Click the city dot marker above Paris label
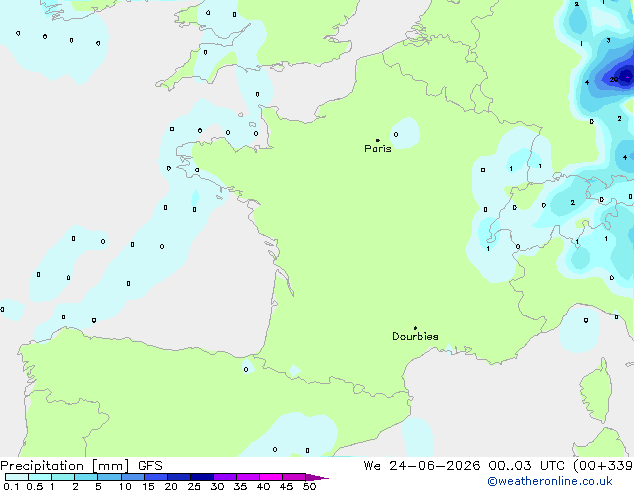The image size is (634, 490). (x=378, y=140)
